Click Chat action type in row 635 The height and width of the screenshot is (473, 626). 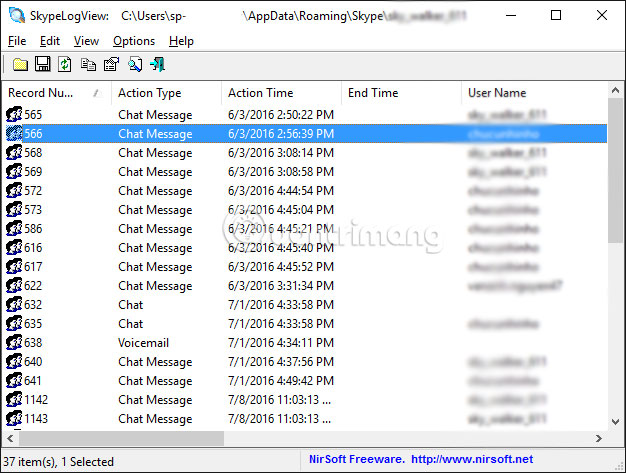pyautogui.click(x=131, y=324)
